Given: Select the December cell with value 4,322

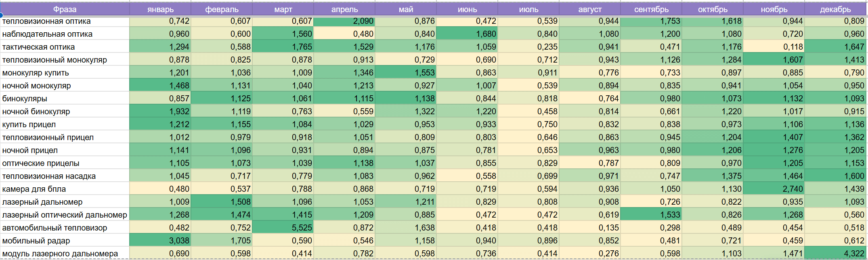Looking at the screenshot, I should (836, 254).
